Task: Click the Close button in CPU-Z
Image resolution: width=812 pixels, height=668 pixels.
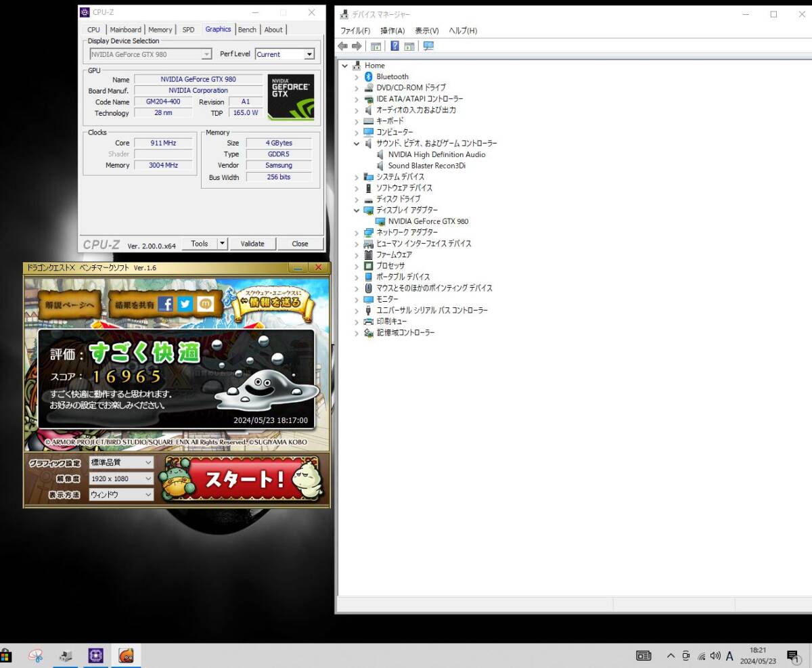Action: [x=300, y=244]
